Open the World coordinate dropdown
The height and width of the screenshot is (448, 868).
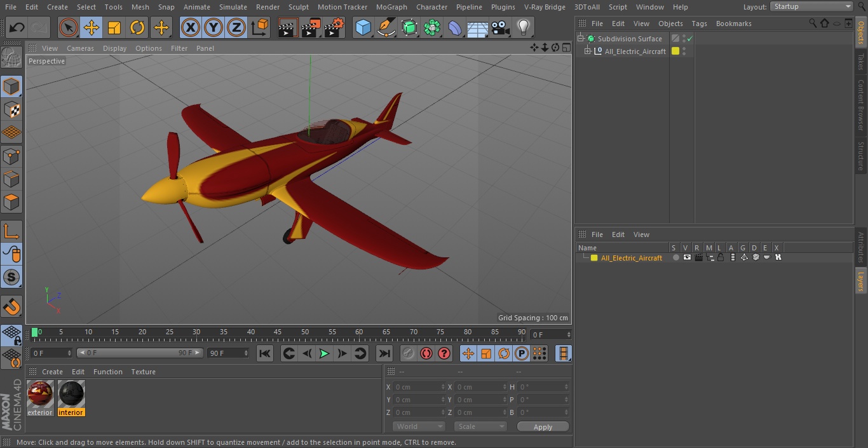418,426
